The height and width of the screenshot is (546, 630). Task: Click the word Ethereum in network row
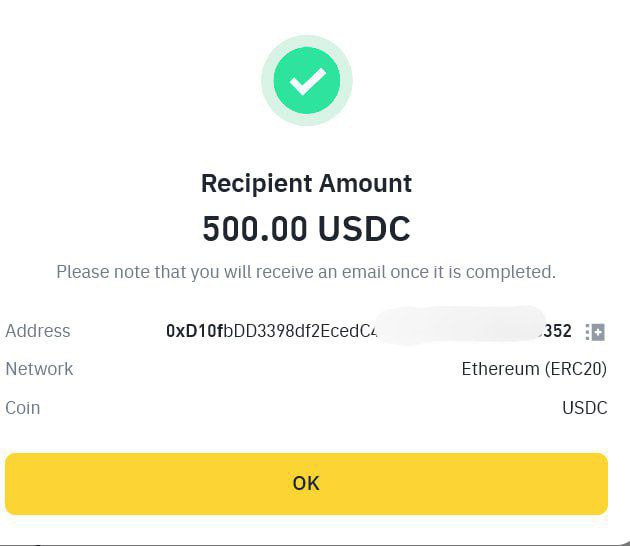pyautogui.click(x=500, y=369)
